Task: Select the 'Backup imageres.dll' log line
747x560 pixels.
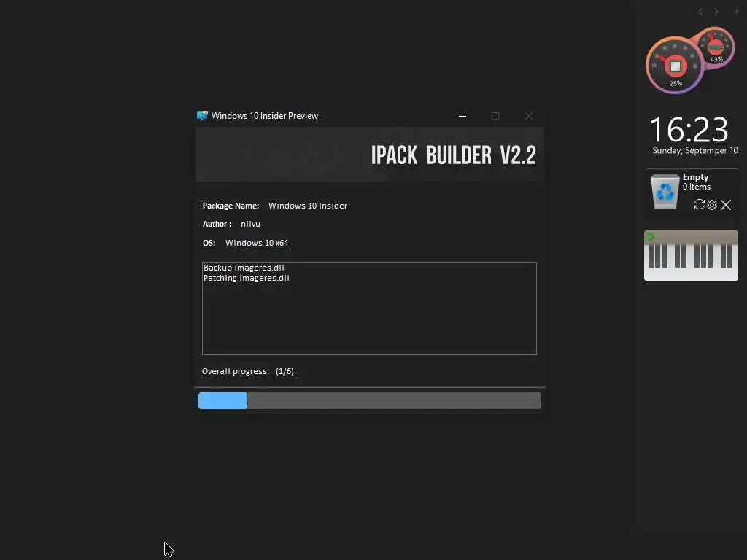Action: pos(244,268)
